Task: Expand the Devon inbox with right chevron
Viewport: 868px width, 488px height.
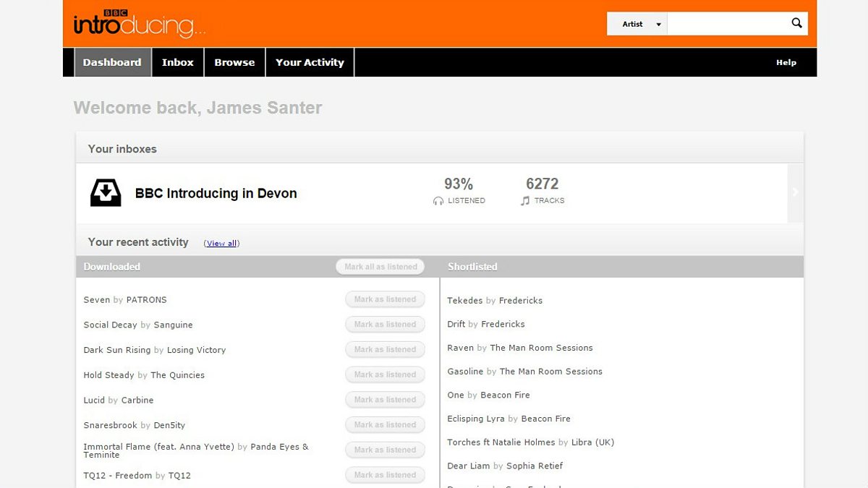Action: click(795, 192)
